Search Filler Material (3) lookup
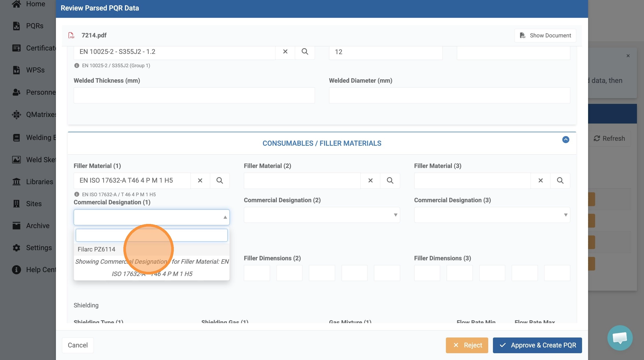644x360 pixels. [x=560, y=181]
